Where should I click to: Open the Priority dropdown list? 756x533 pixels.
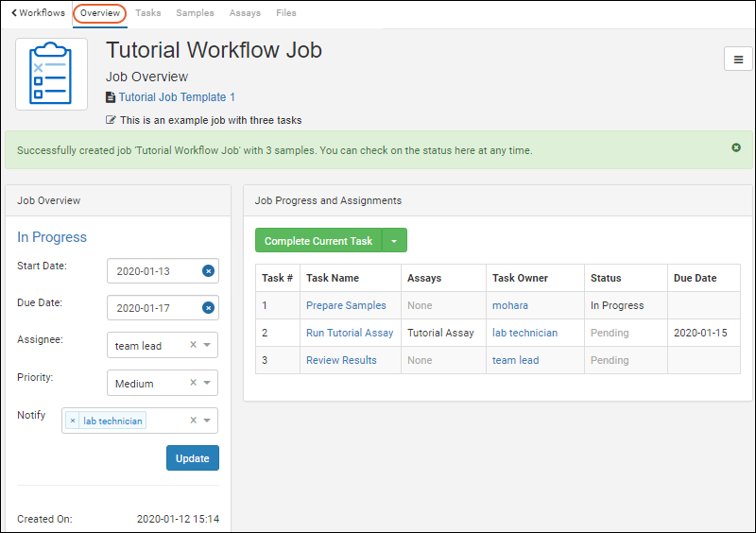click(207, 384)
